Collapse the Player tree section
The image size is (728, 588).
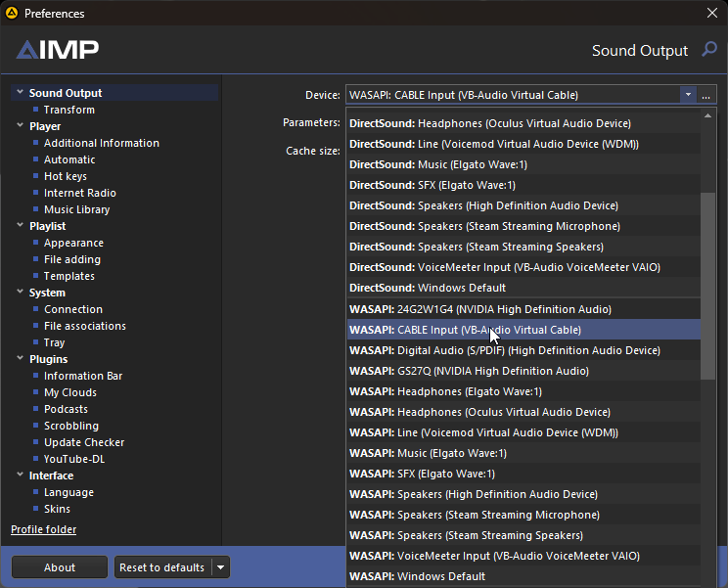click(x=20, y=125)
